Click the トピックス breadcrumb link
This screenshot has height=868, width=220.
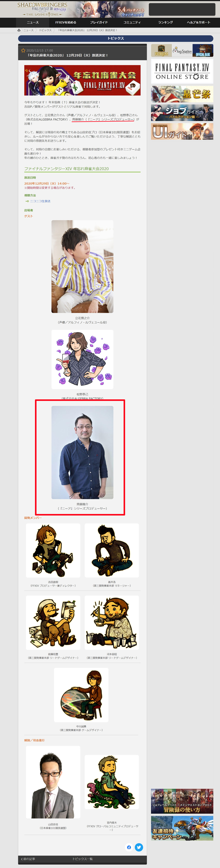click(45, 30)
